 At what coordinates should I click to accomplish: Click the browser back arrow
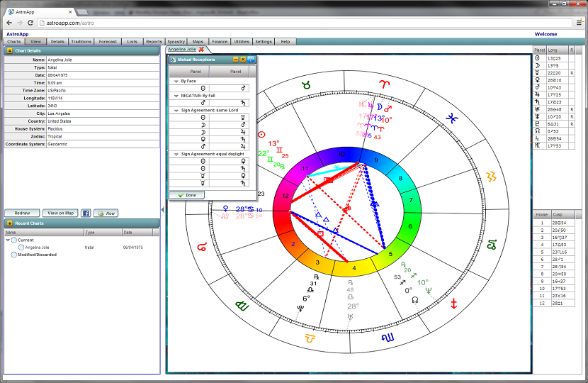9,23
